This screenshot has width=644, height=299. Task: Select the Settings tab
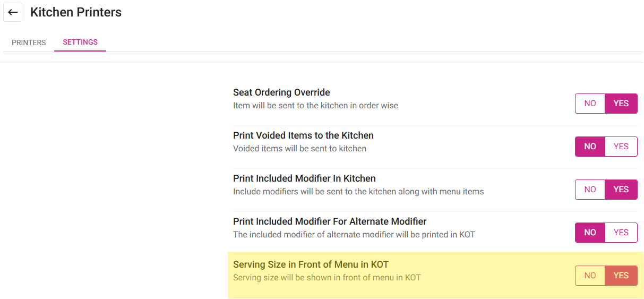coord(80,42)
